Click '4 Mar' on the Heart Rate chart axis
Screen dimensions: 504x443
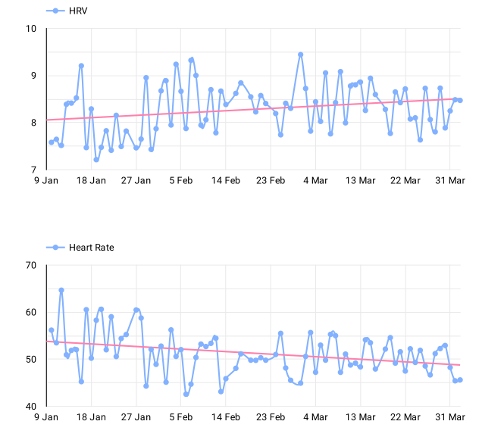pyautogui.click(x=315, y=417)
